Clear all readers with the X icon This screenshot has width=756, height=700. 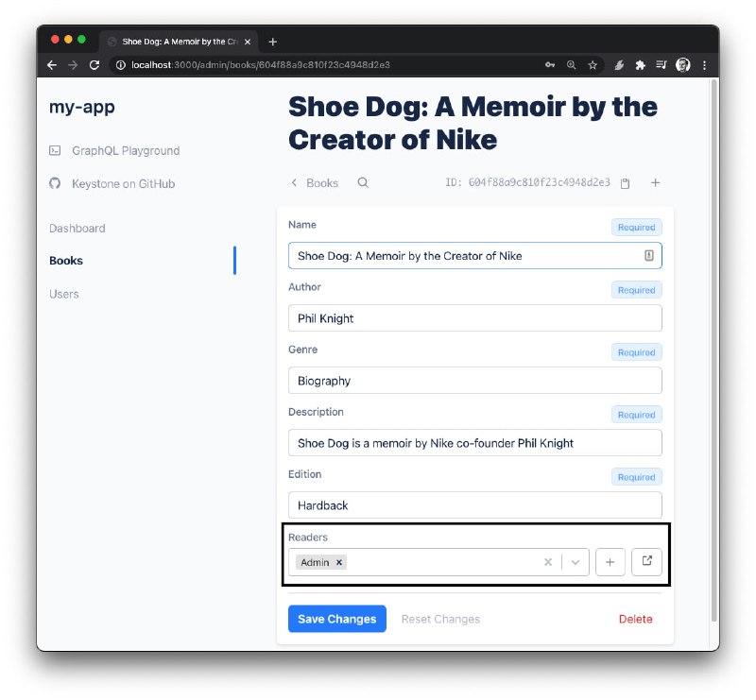pyautogui.click(x=547, y=562)
